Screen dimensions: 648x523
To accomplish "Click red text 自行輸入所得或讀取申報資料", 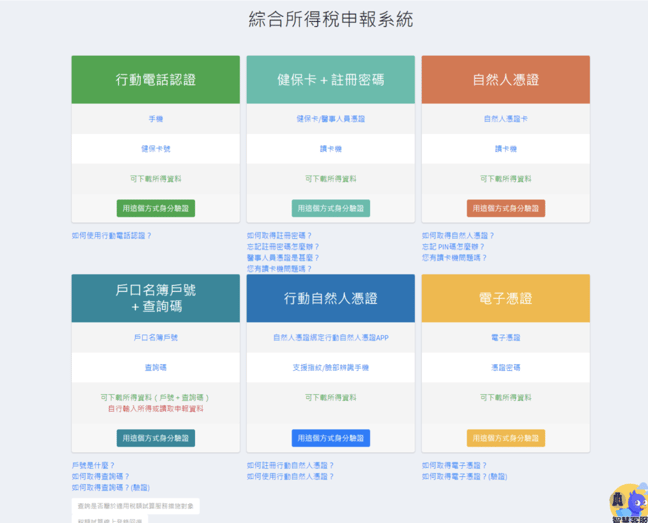I will tap(156, 409).
